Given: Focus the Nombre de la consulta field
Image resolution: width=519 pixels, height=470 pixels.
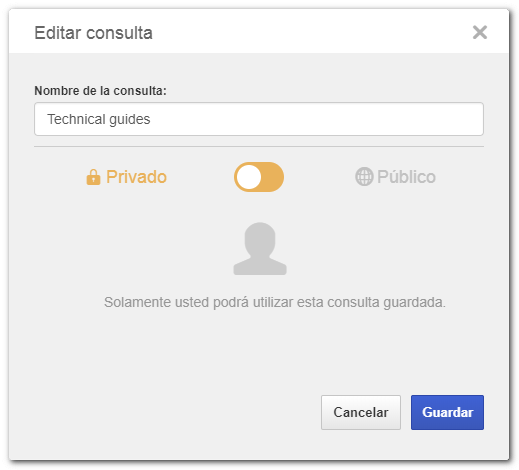Looking at the screenshot, I should (259, 119).
